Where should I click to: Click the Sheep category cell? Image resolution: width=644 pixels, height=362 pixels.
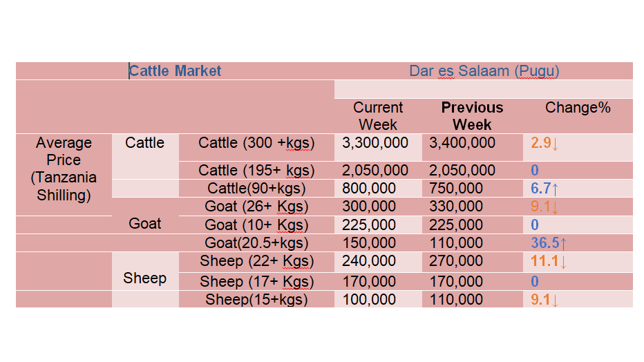pyautogui.click(x=144, y=278)
